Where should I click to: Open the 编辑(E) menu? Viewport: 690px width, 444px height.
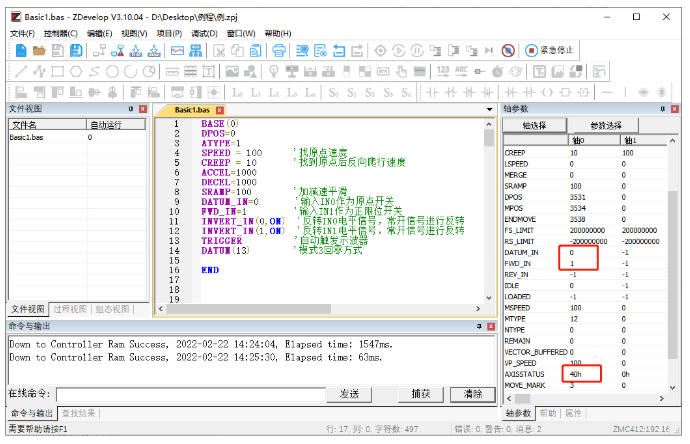[x=99, y=33]
